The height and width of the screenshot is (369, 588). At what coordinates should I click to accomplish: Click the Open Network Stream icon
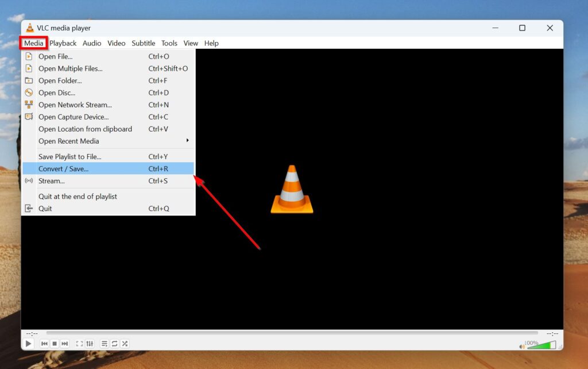point(29,105)
